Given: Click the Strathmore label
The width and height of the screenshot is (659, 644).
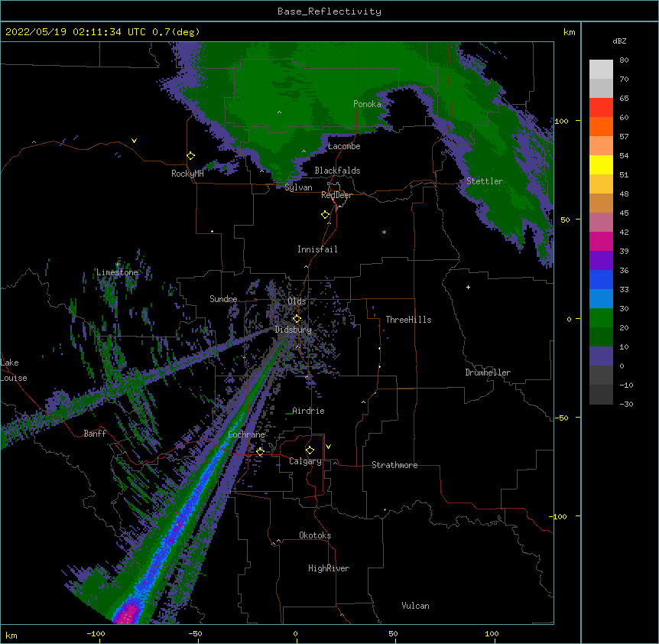Looking at the screenshot, I should (x=394, y=465).
